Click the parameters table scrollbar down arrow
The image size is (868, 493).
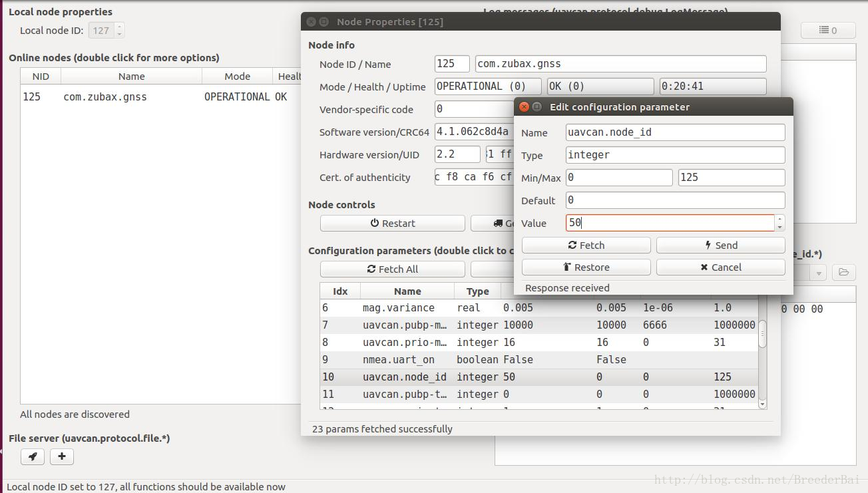tap(762, 403)
